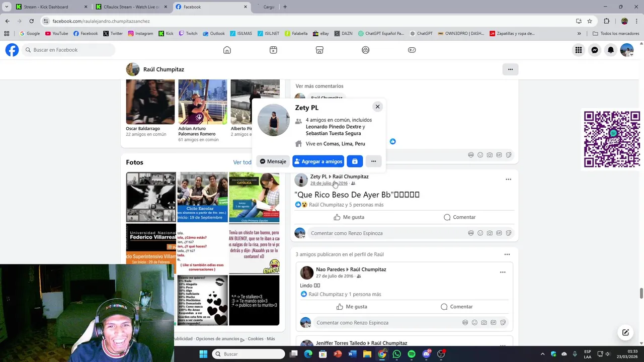Image resolution: width=644 pixels, height=362 pixels.
Task: Open Chrome extensions puzzle icon
Action: tap(606, 21)
